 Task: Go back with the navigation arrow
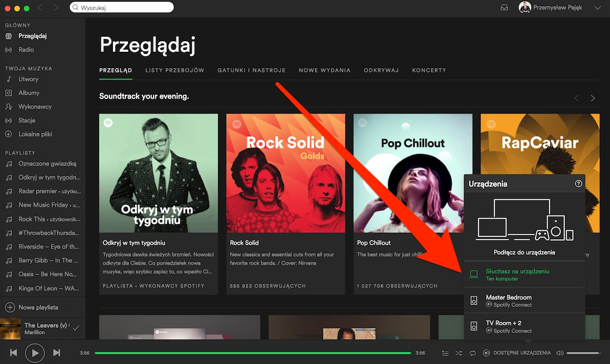tap(40, 8)
